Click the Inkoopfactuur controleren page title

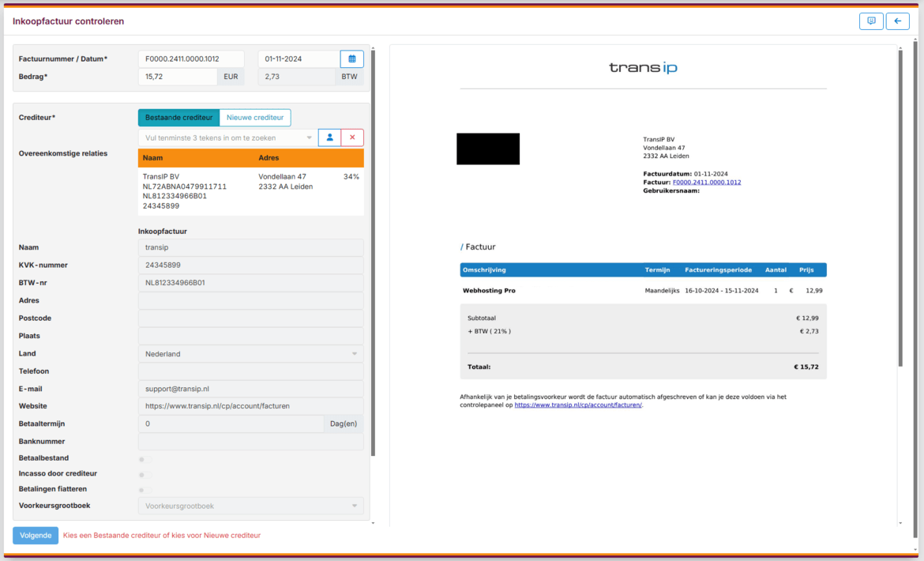pyautogui.click(x=69, y=21)
